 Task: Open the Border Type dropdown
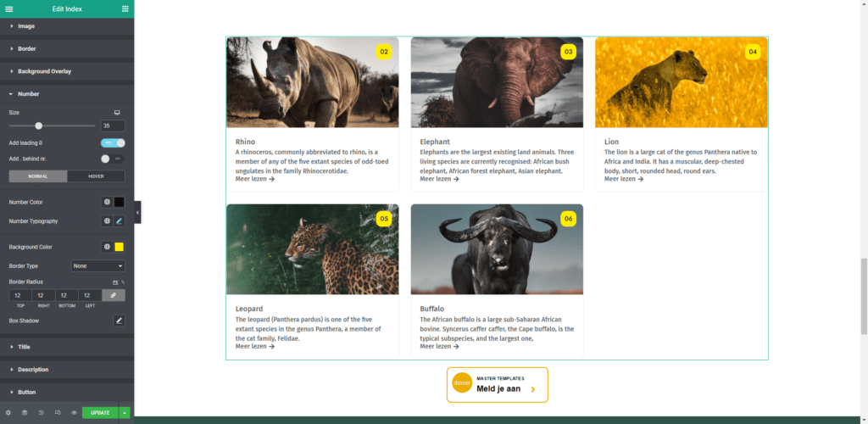tap(98, 265)
